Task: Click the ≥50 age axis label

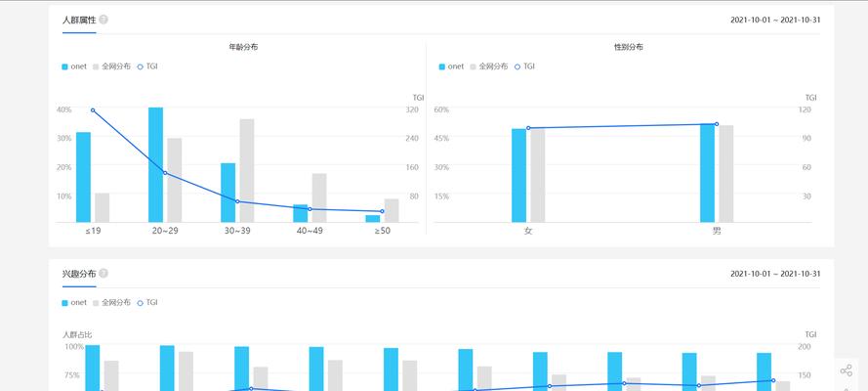Action: (382, 231)
